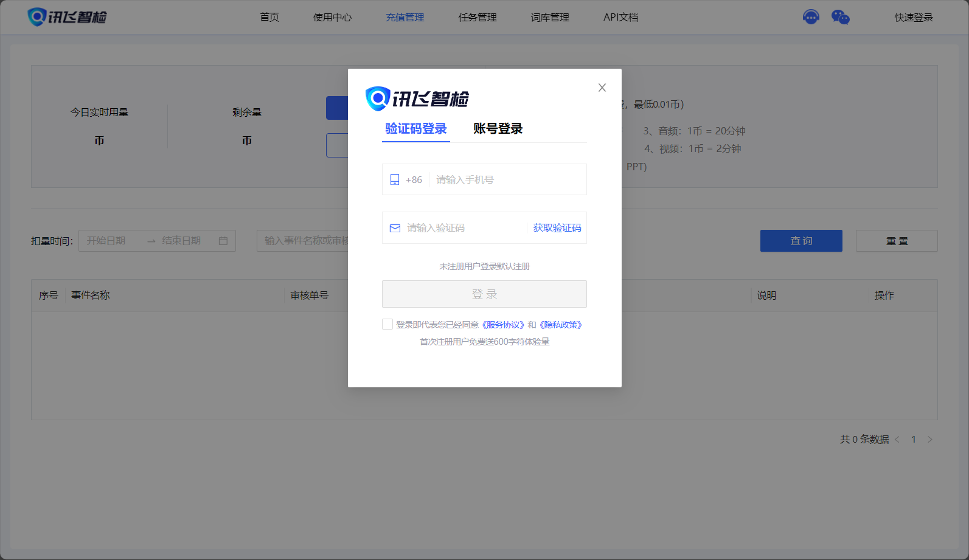The height and width of the screenshot is (560, 969).
Task: Click the 未注册用户登录默认注册 hint
Action: [484, 266]
